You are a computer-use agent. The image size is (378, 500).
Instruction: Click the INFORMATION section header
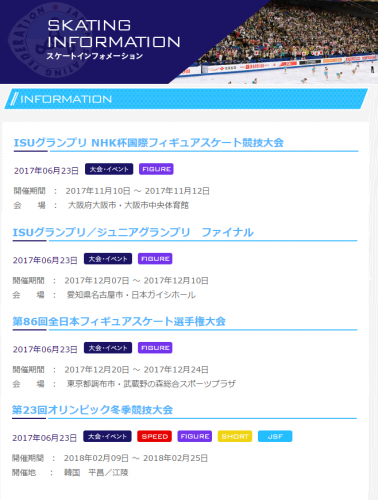186,99
